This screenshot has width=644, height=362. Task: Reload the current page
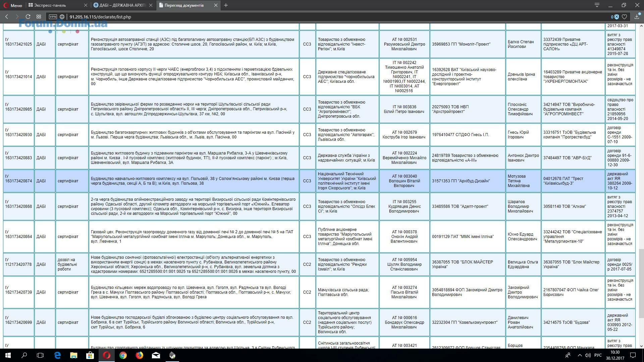(x=28, y=16)
